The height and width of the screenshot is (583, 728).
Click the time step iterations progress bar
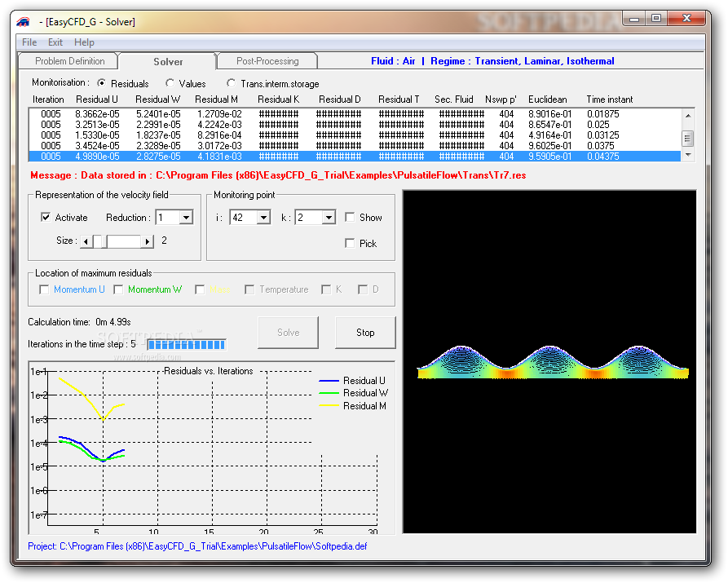(x=187, y=344)
